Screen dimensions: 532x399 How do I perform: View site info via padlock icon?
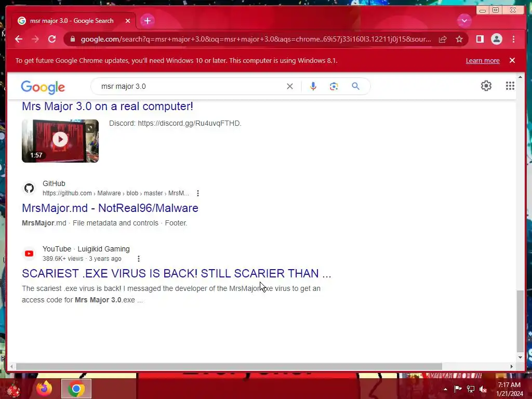coord(72,39)
